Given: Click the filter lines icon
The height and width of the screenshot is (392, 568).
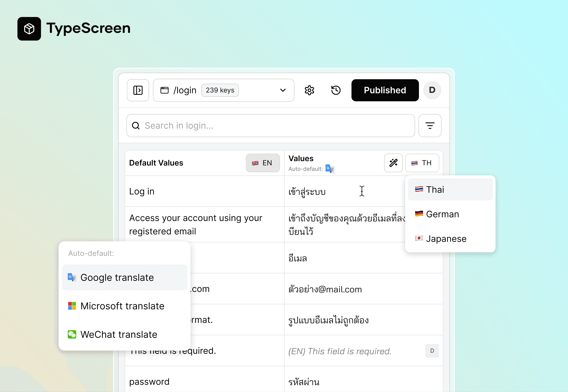Looking at the screenshot, I should [430, 125].
